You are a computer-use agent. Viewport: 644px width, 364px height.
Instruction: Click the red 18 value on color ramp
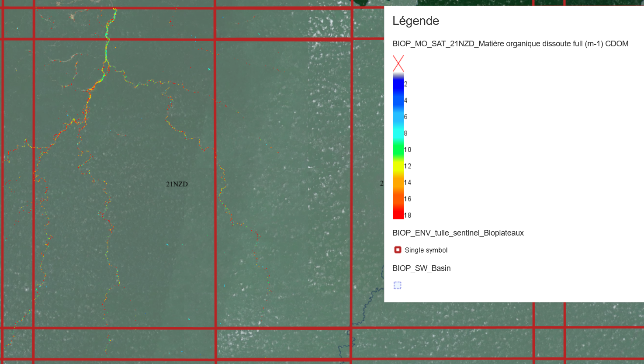(x=398, y=215)
